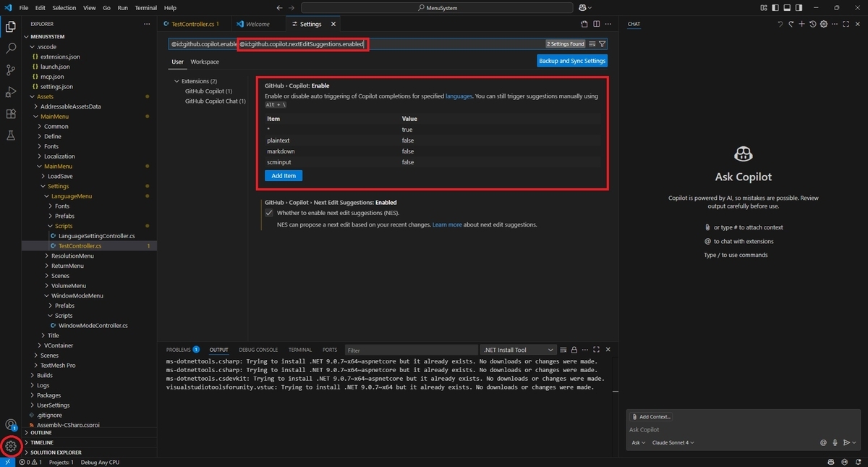The image size is (868, 467).
Task: Open the DEBUG CONSOLE panel tab
Action: 258,350
